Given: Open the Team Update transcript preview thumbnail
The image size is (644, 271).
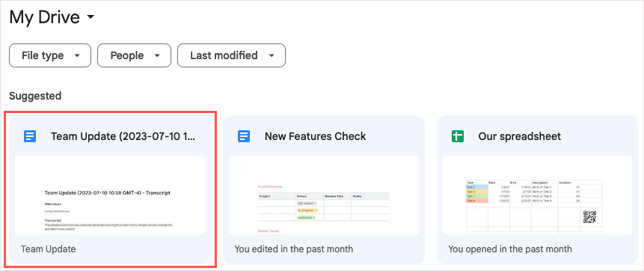Looking at the screenshot, I should (110, 195).
